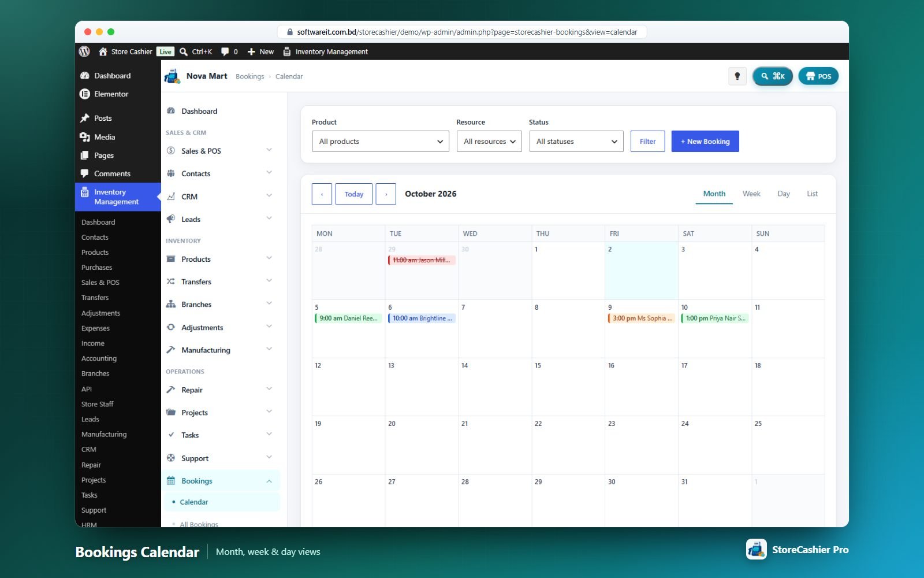This screenshot has width=924, height=578.
Task: Click the lightbulb tips icon
Action: pos(737,76)
